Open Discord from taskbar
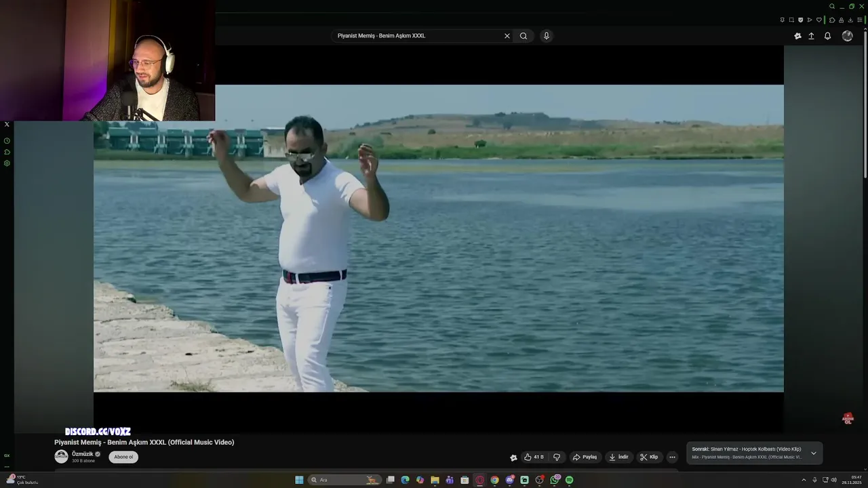The image size is (868, 488). pos(510,480)
